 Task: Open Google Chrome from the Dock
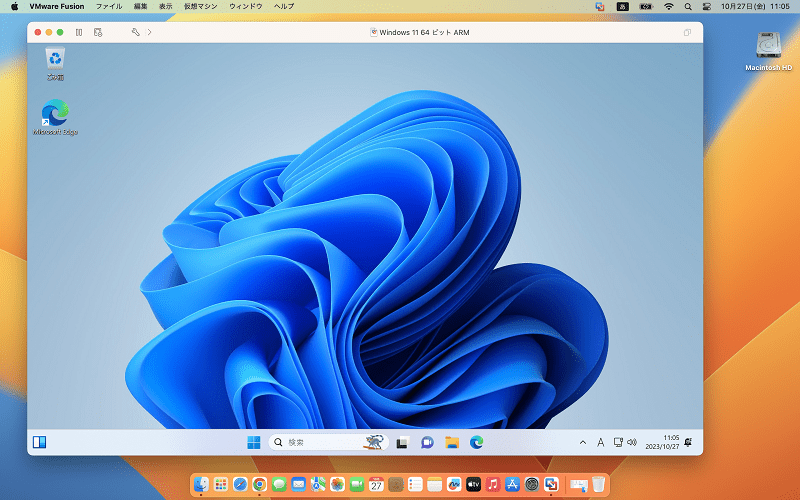[259, 484]
